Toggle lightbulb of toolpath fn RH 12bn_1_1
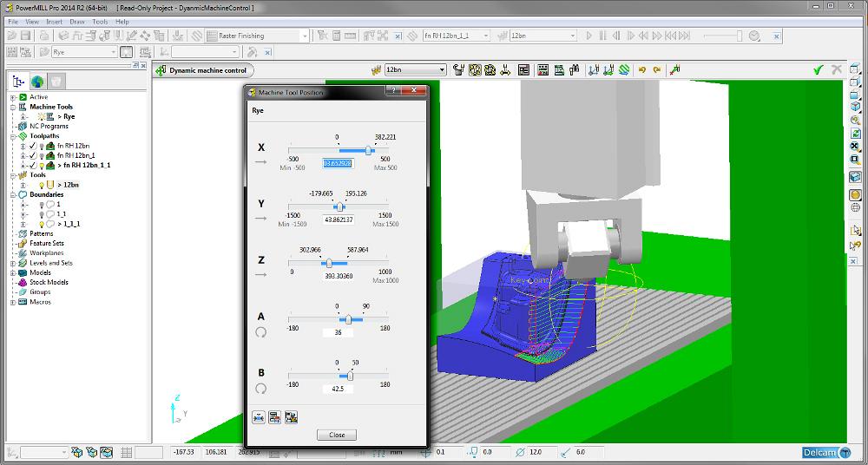868x465 pixels. [42, 165]
